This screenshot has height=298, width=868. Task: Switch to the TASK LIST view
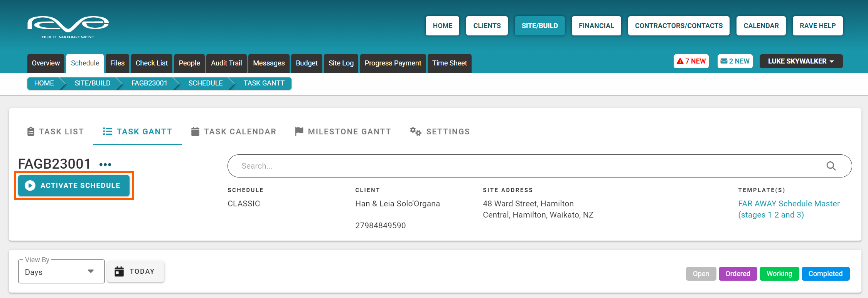pyautogui.click(x=56, y=132)
